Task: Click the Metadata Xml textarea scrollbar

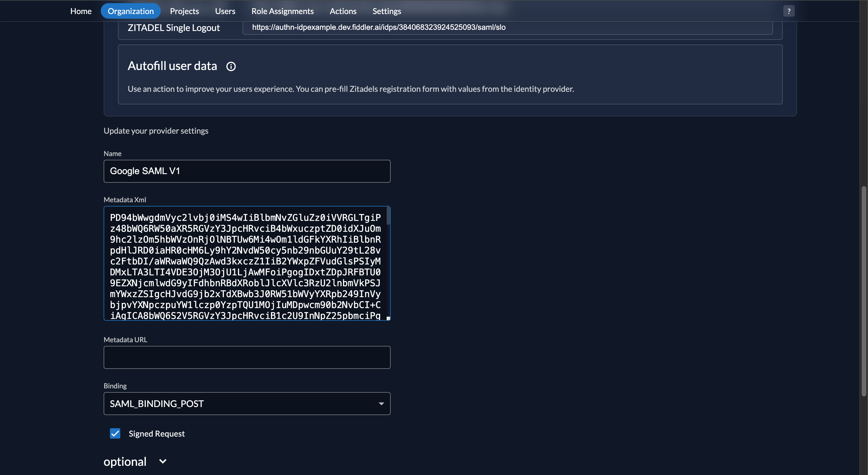Action: coord(388,216)
